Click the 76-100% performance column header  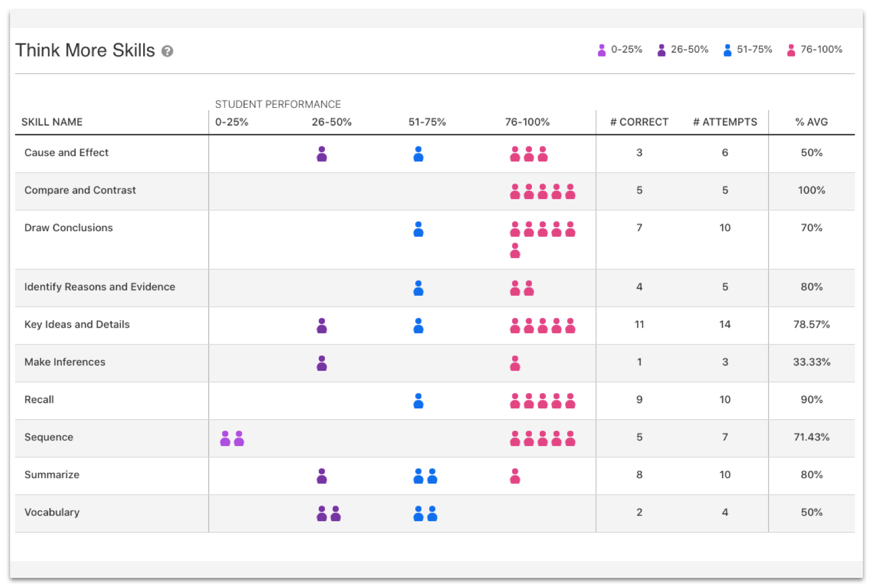tap(527, 122)
